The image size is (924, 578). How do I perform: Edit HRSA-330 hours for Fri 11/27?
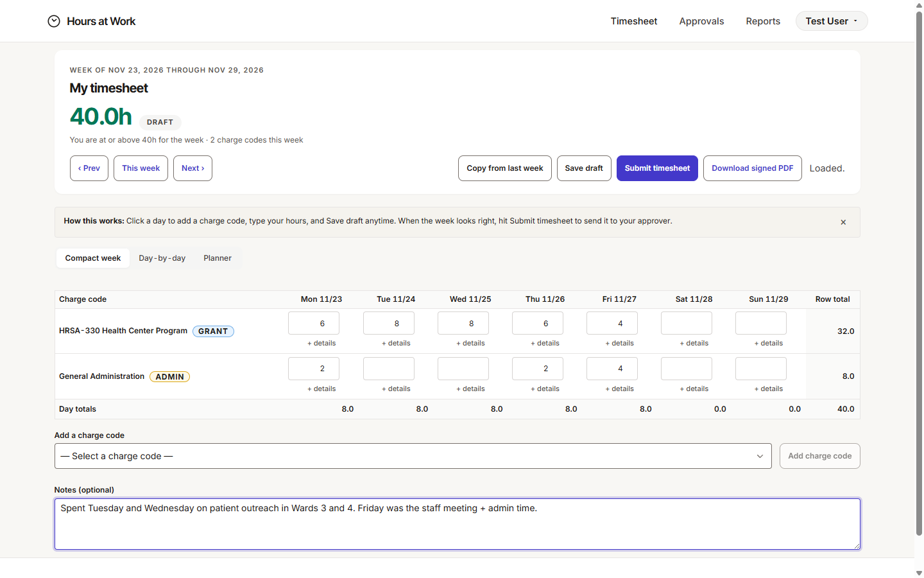coord(612,323)
